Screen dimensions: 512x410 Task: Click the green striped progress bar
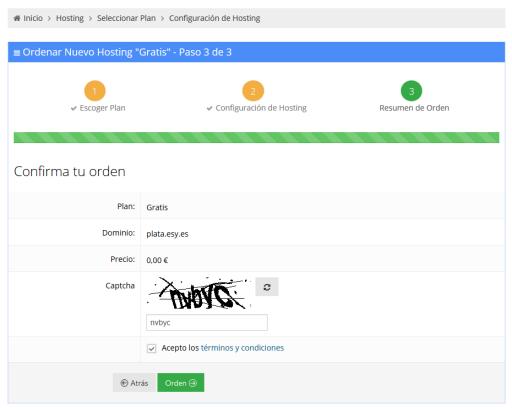[x=256, y=137]
